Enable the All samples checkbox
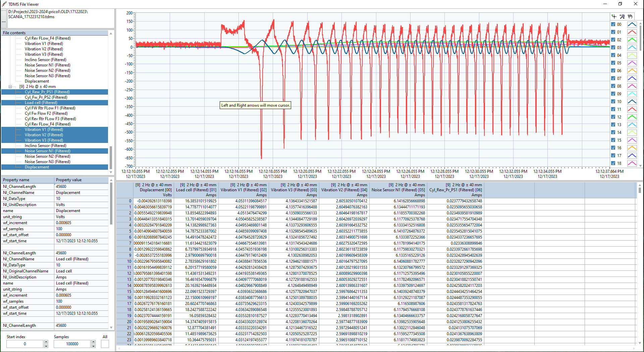644x352 pixels. pos(105,344)
